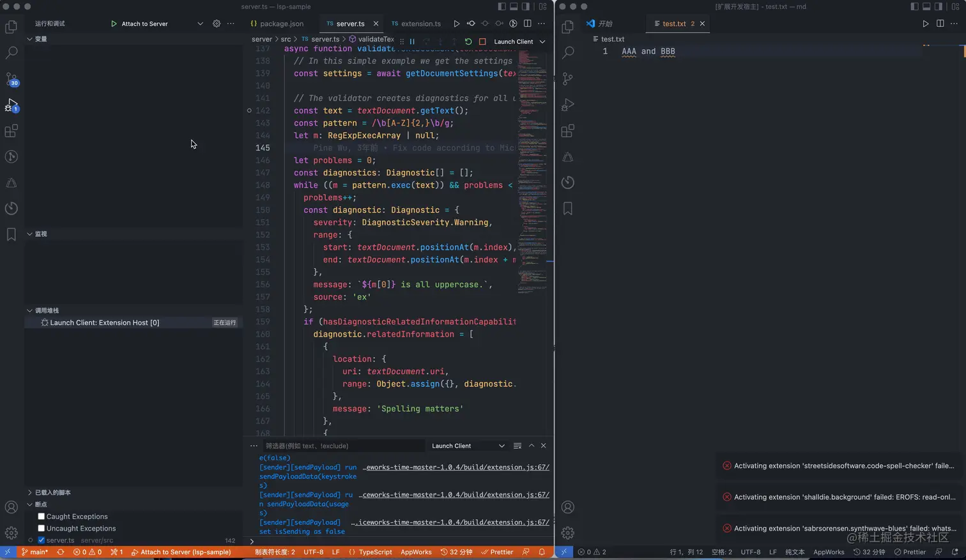Open Extensions view in the right window
The width and height of the screenshot is (966, 560).
[x=568, y=131]
